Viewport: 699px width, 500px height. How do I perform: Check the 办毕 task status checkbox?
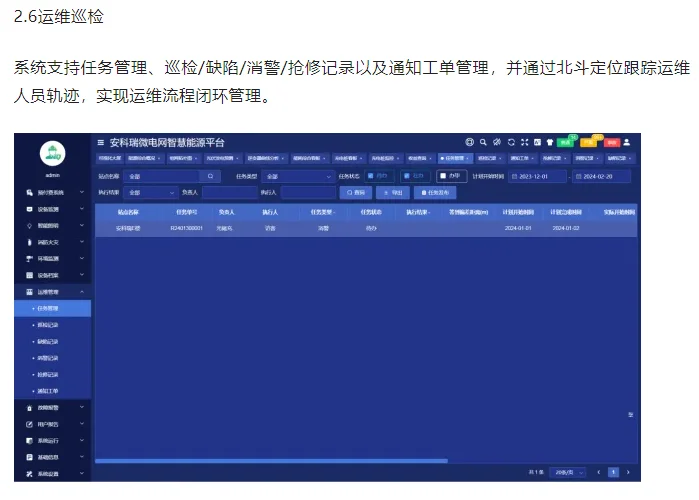[x=443, y=176]
